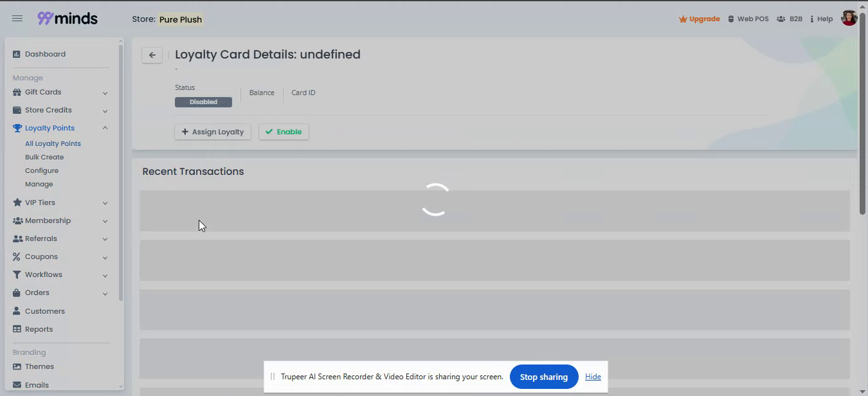
Task: Click the B2B people icon
Action: point(781,19)
